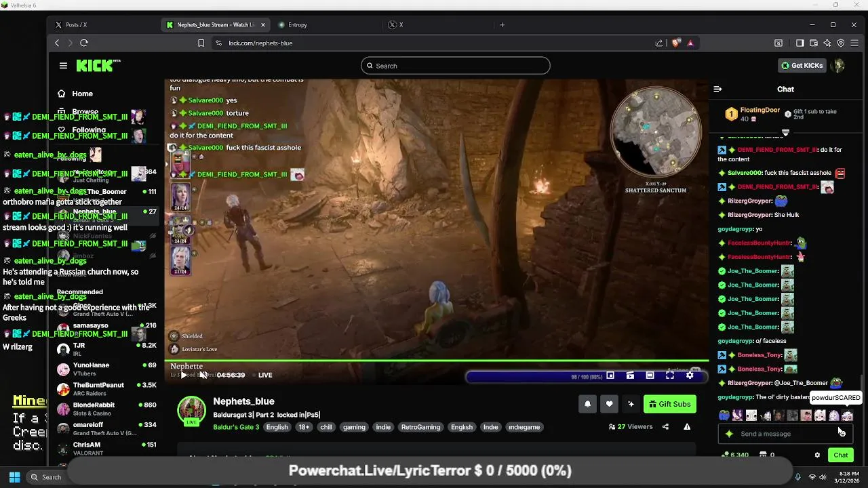The height and width of the screenshot is (488, 868).
Task: Toggle theater mode in the player
Action: tap(650, 375)
